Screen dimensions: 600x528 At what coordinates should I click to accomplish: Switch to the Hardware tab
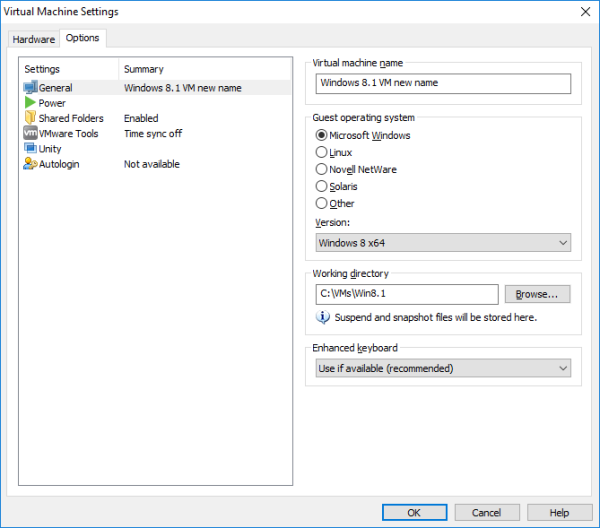[34, 39]
